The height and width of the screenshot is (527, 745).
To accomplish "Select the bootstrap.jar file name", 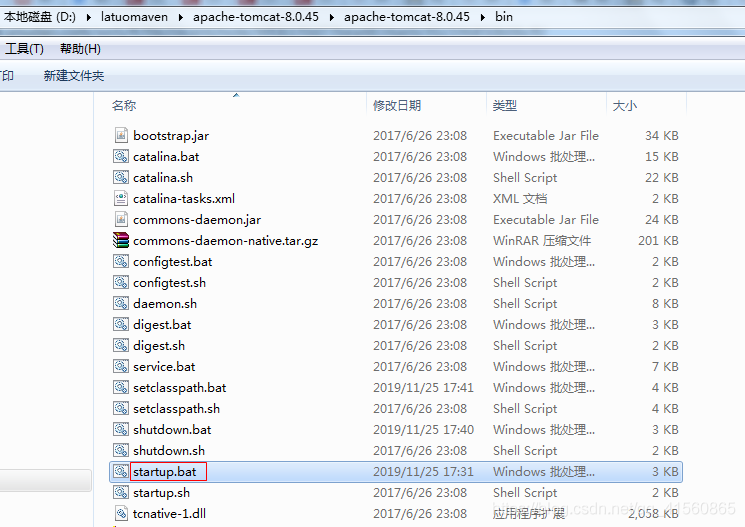I will [171, 136].
